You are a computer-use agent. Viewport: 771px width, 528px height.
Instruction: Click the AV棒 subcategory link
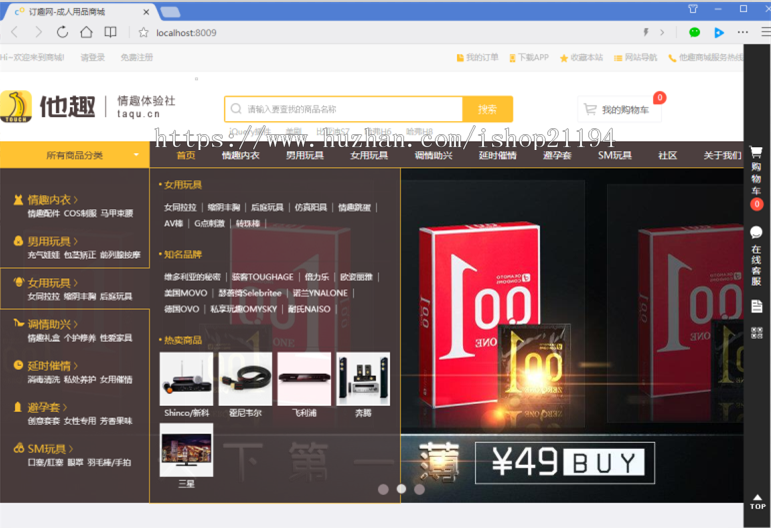click(173, 224)
